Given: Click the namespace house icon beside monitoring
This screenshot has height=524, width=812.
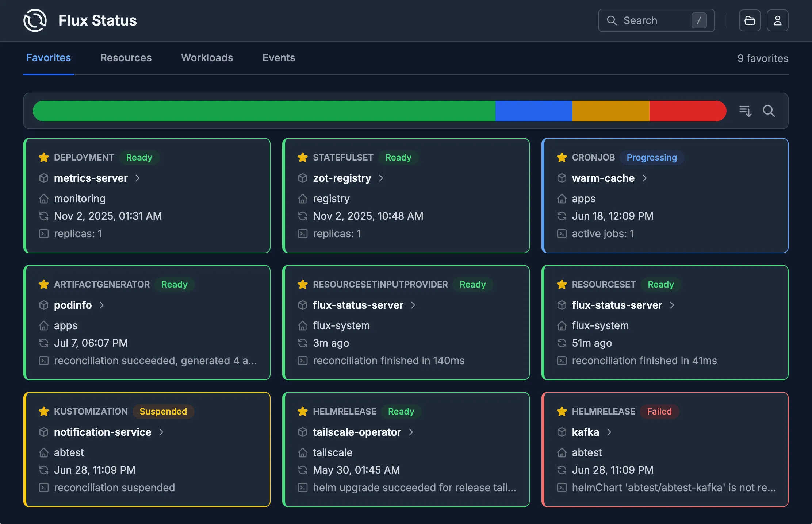Looking at the screenshot, I should click(44, 199).
